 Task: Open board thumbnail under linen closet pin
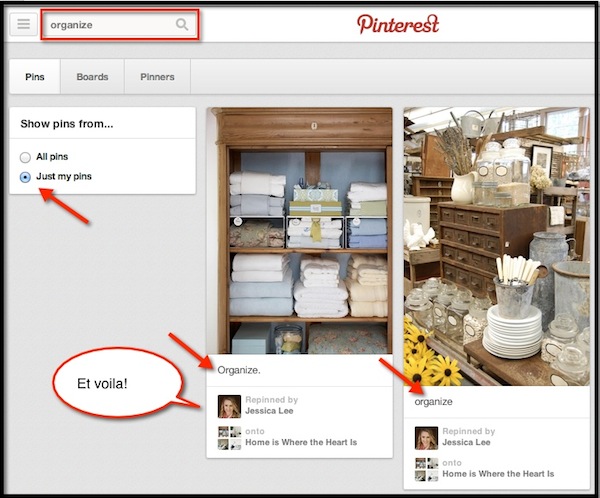[x=229, y=438]
